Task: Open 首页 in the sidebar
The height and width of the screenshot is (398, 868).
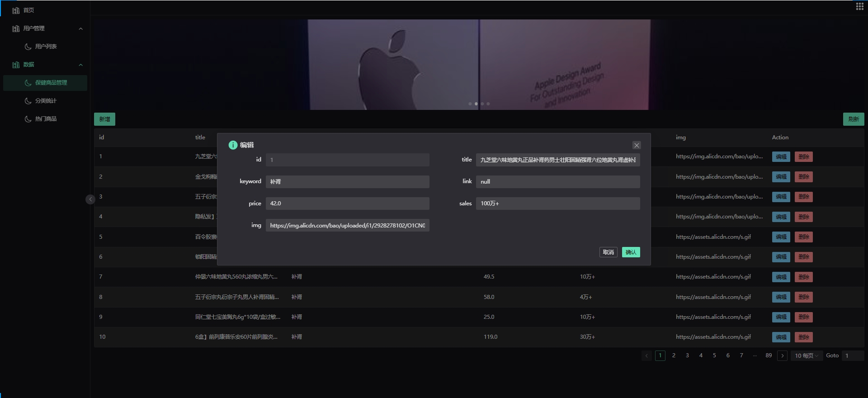Action: (28, 10)
